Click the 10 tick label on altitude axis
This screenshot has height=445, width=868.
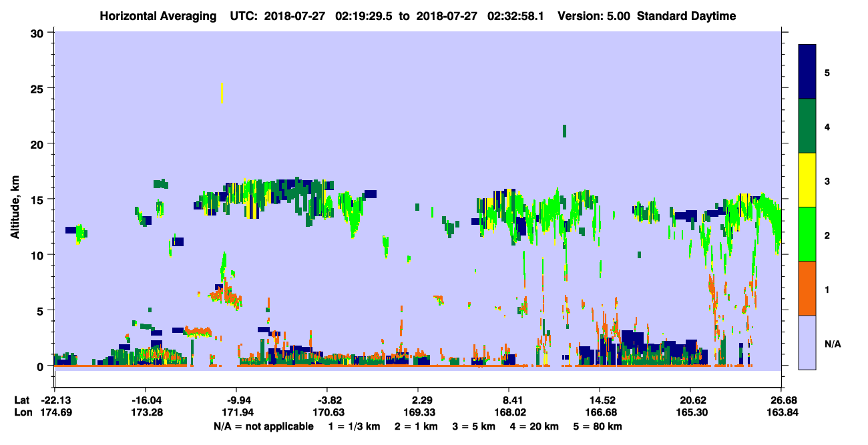38,255
